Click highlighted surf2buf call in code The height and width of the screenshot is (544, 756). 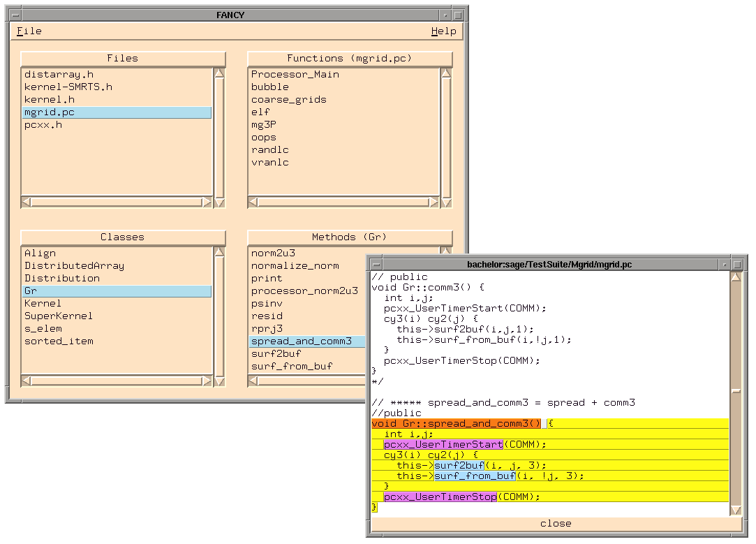pyautogui.click(x=459, y=465)
